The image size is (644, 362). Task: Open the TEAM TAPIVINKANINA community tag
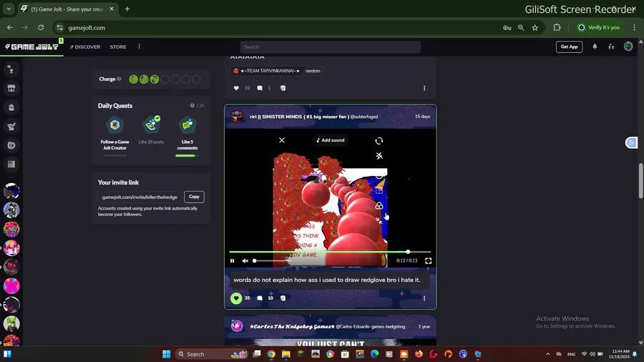click(266, 71)
